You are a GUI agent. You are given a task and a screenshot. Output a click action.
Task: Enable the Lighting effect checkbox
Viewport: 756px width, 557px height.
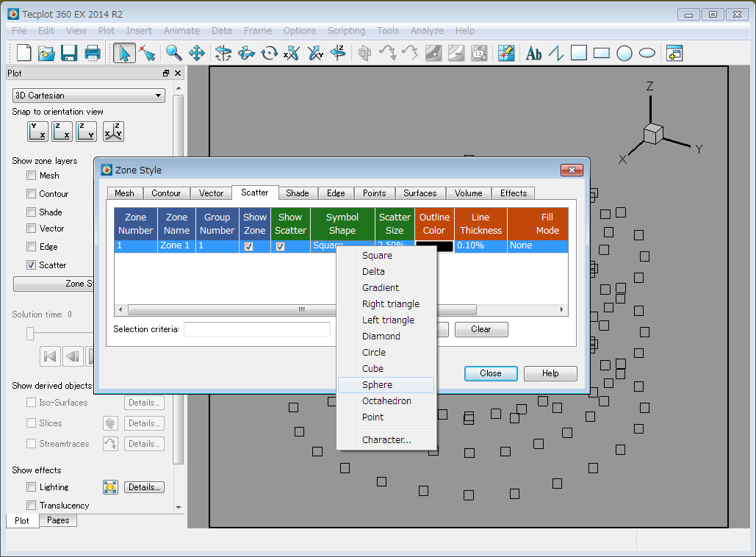(x=32, y=487)
